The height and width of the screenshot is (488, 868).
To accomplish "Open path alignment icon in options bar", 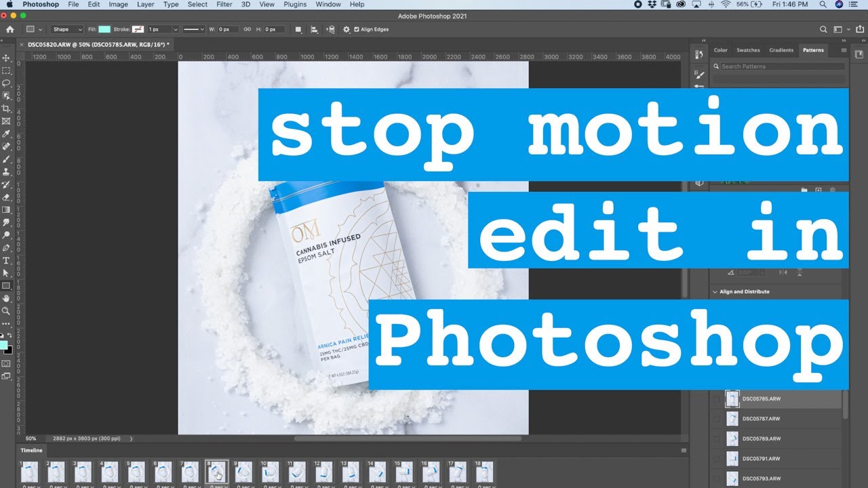I will pos(314,29).
